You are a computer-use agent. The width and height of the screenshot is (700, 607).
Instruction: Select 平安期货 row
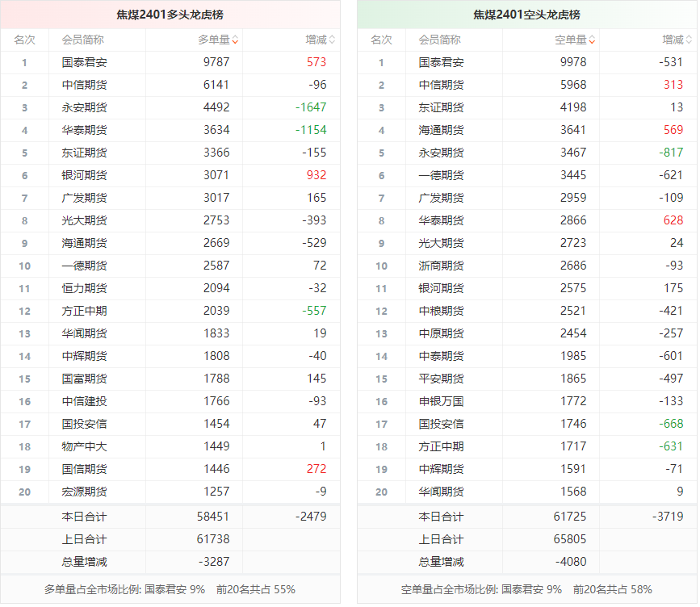pos(526,379)
